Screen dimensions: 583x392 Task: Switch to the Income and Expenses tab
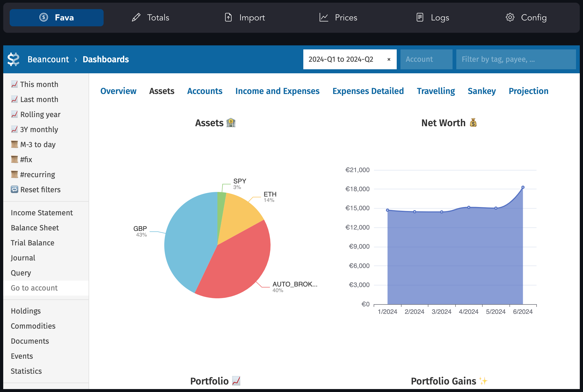(277, 91)
